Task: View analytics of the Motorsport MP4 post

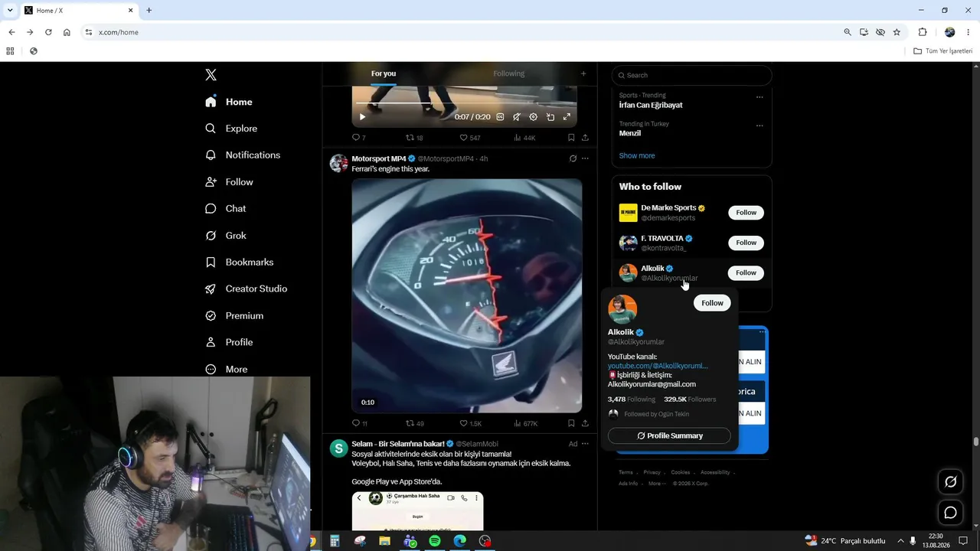Action: (525, 423)
